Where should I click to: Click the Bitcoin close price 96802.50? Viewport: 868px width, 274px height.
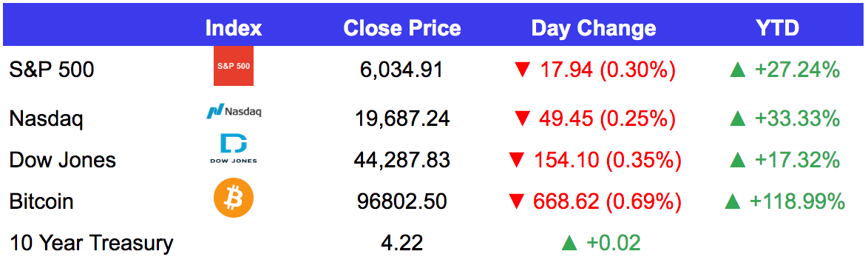pyautogui.click(x=402, y=201)
